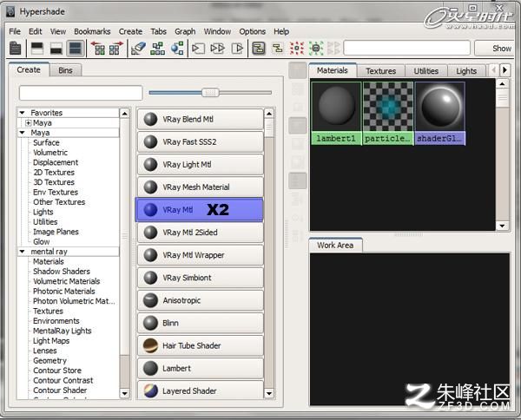Expand Maya under Favorites

[29, 123]
